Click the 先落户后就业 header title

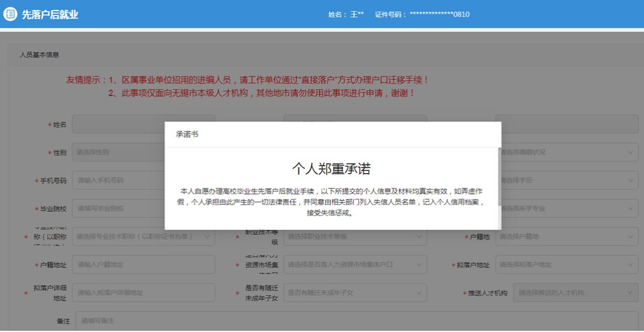[x=50, y=14]
